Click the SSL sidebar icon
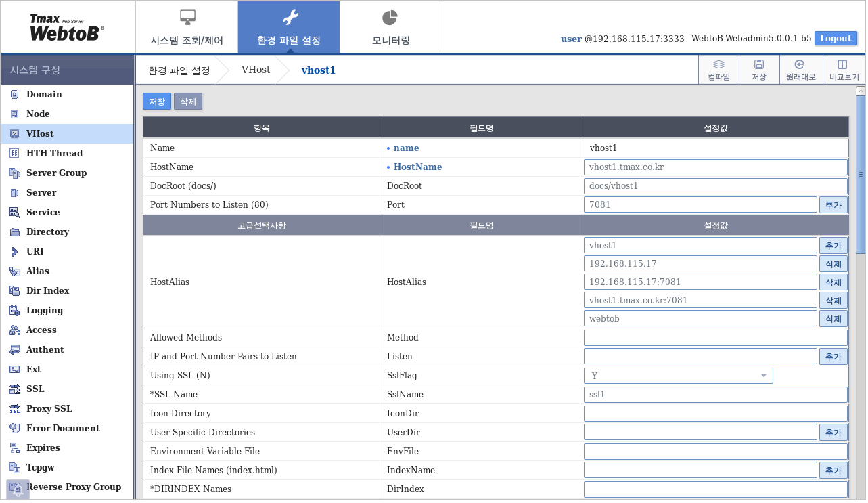 14,389
